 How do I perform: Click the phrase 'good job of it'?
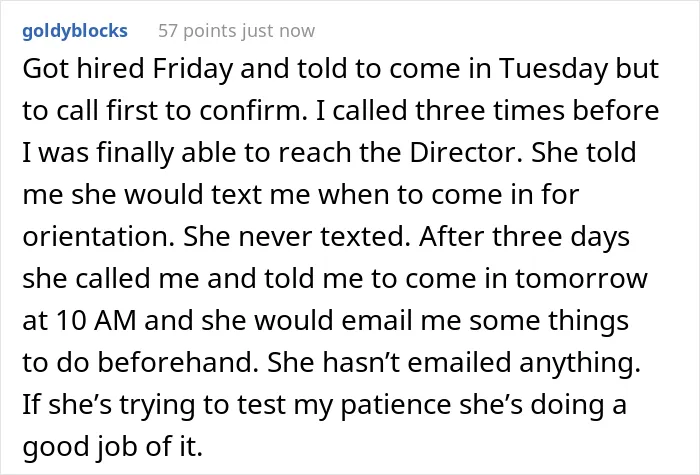click(x=112, y=447)
